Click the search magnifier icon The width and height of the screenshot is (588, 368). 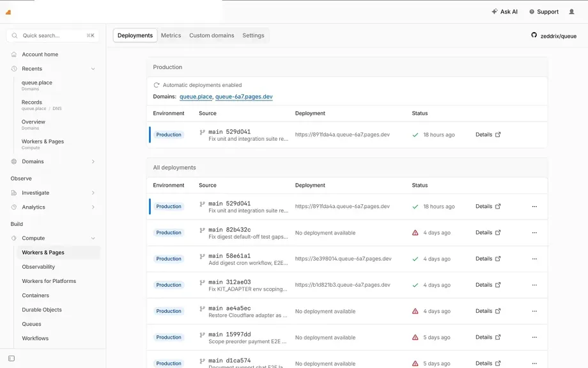(x=15, y=36)
